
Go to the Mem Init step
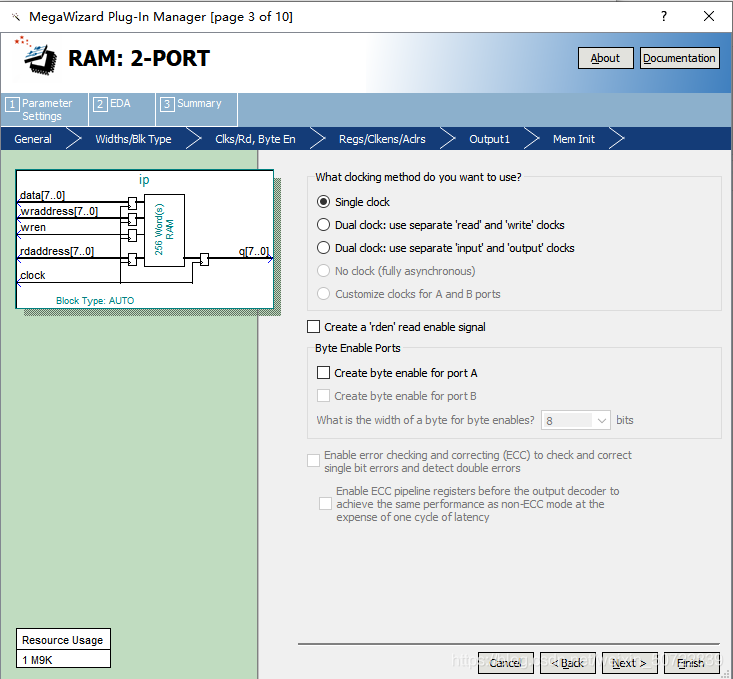click(574, 139)
